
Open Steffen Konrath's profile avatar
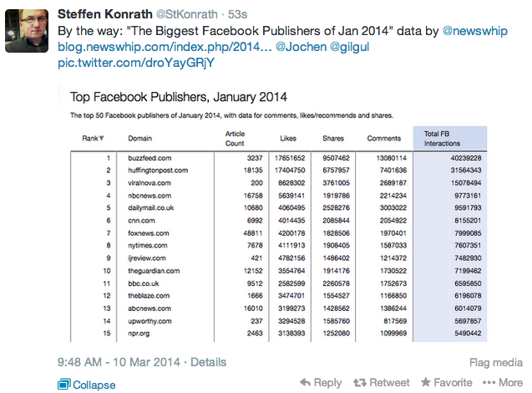(x=27, y=31)
